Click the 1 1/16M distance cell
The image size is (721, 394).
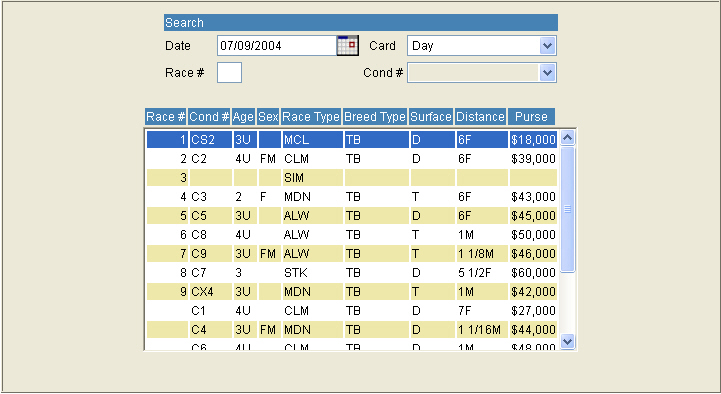482,330
